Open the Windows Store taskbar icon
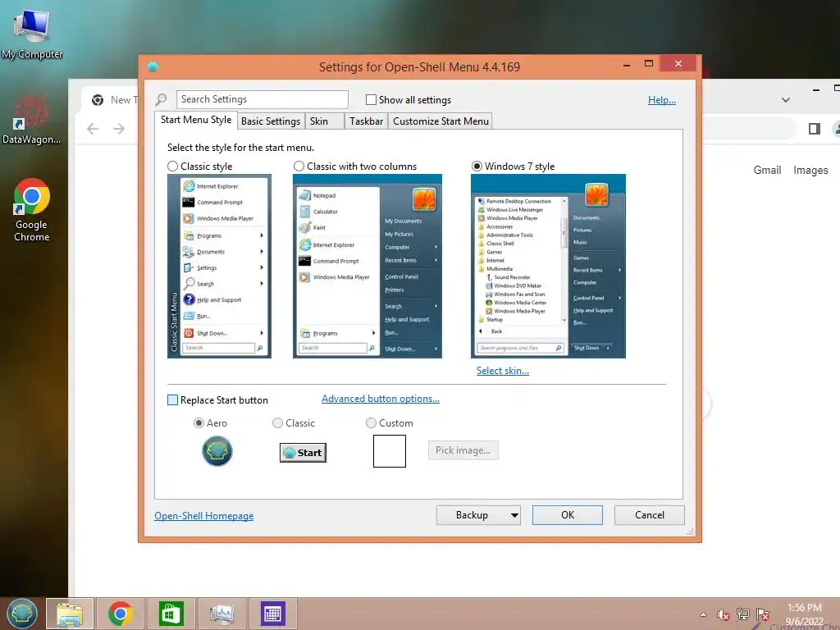 point(171,614)
